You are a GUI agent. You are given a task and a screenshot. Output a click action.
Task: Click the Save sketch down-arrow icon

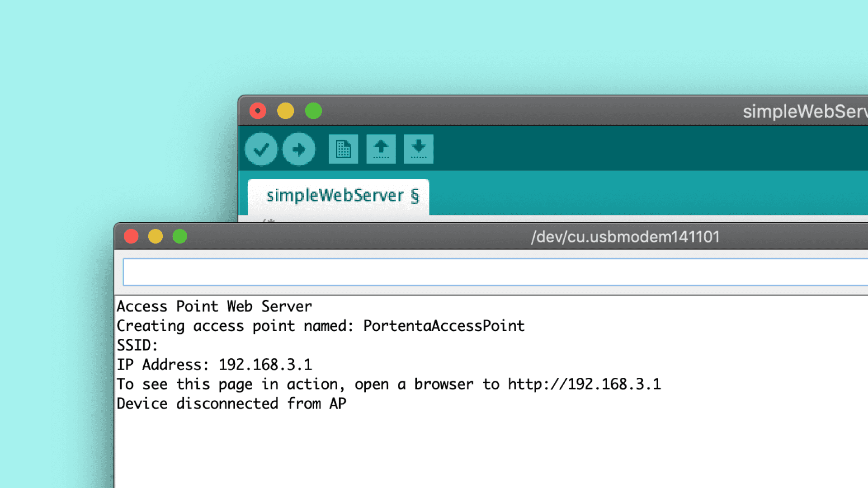click(418, 149)
